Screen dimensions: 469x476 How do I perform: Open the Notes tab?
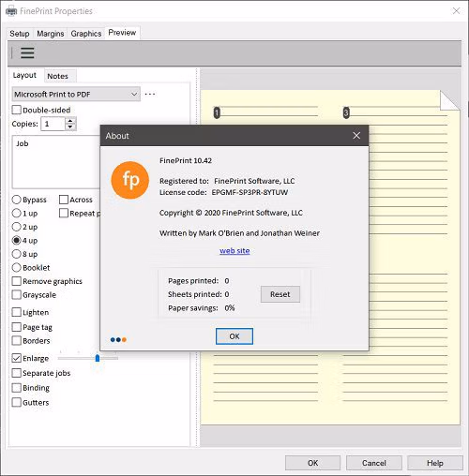[57, 76]
